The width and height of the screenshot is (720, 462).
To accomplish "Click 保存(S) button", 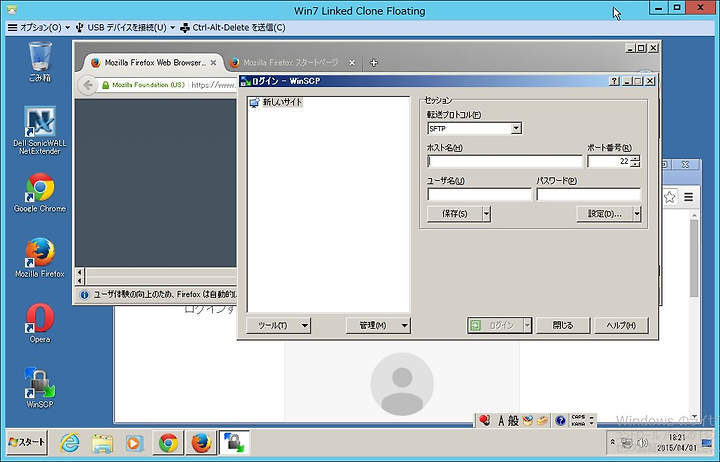I will 455,214.
